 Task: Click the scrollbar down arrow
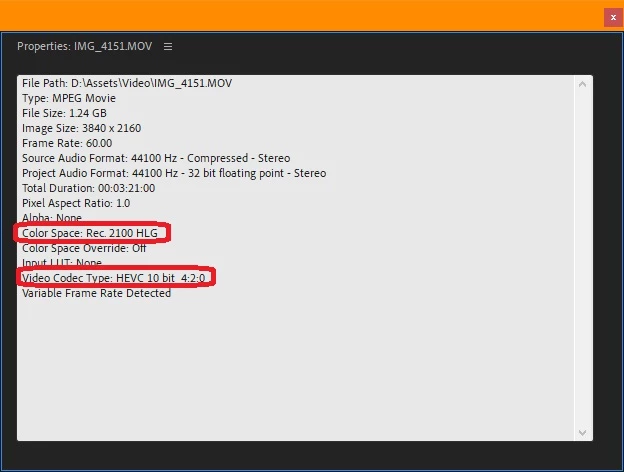click(583, 433)
